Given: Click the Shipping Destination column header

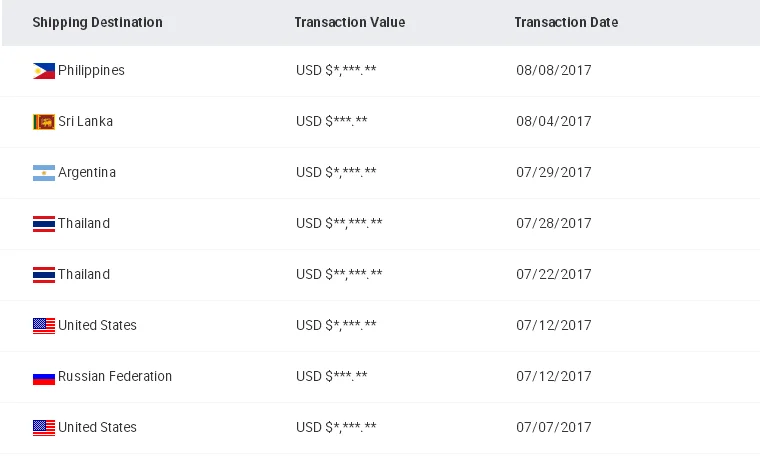Looking at the screenshot, I should click(97, 23).
